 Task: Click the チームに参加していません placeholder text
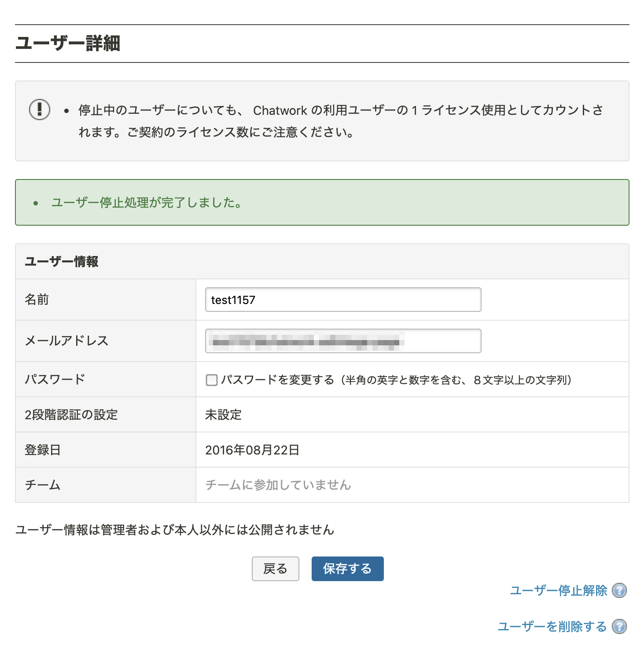click(x=279, y=485)
